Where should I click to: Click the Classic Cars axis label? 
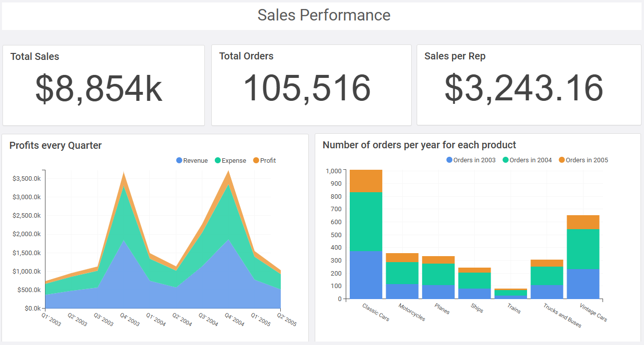(376, 312)
